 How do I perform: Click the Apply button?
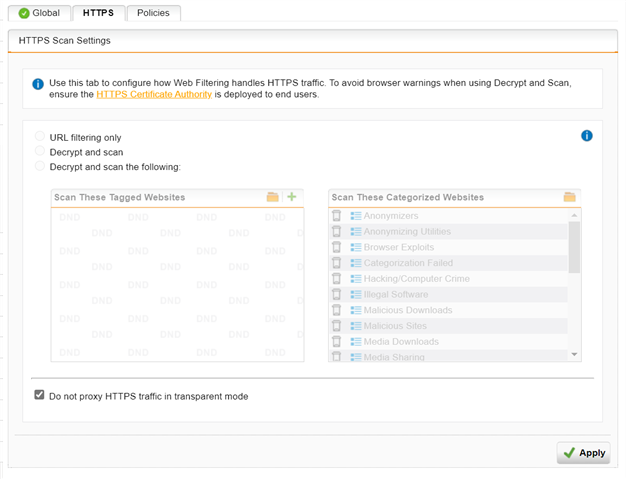coord(584,453)
